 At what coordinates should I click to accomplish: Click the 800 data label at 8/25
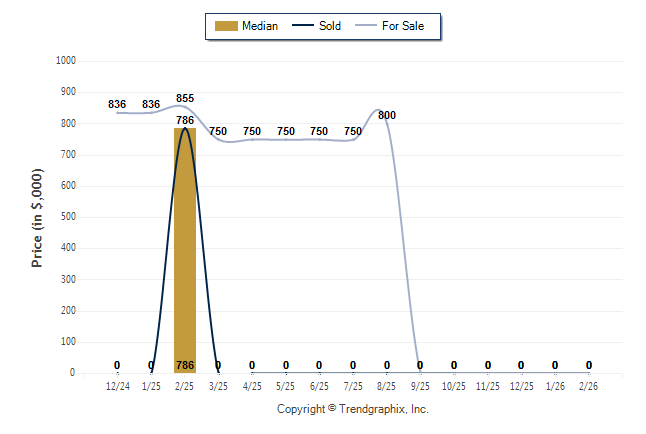click(x=387, y=116)
